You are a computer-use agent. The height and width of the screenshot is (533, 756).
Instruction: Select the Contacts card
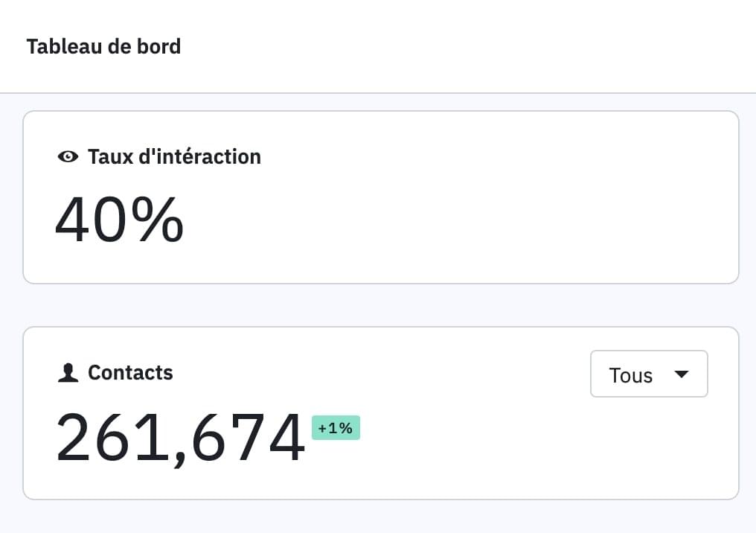tap(381, 413)
